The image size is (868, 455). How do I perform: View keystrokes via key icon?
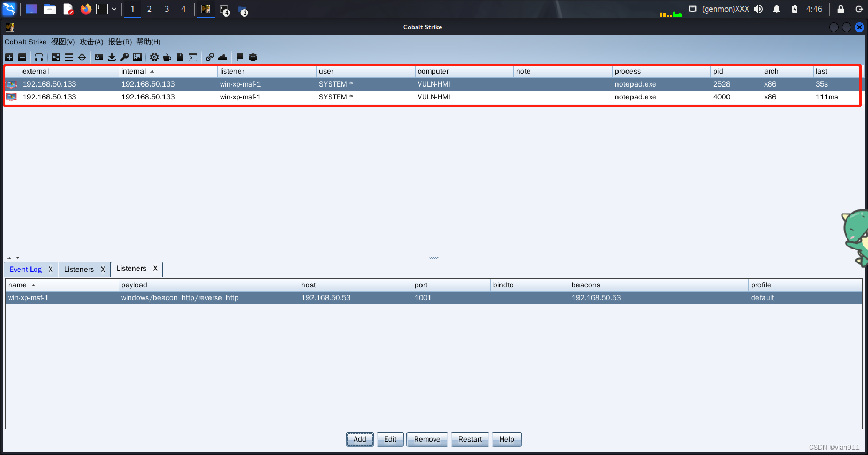pos(124,57)
